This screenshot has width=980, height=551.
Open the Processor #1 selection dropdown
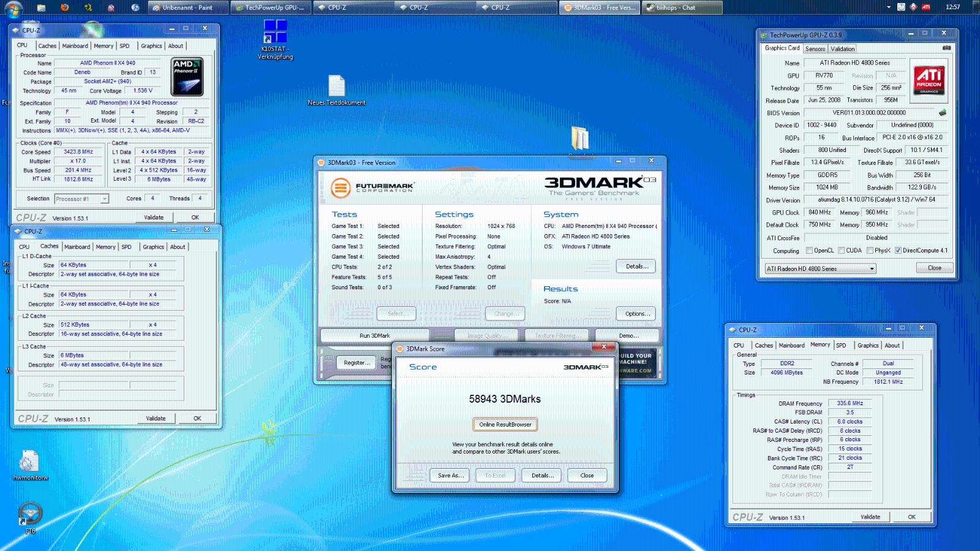[x=81, y=199]
